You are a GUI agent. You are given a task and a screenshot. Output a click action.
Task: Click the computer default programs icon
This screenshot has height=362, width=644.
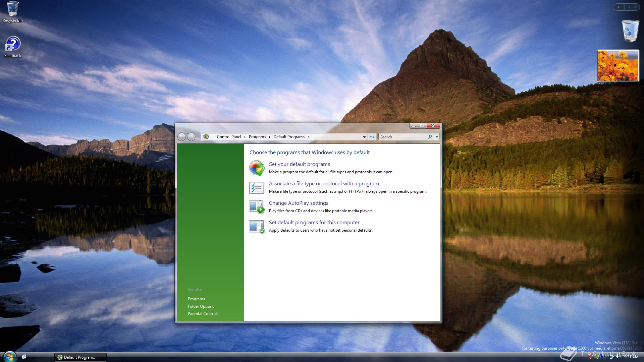257,227
